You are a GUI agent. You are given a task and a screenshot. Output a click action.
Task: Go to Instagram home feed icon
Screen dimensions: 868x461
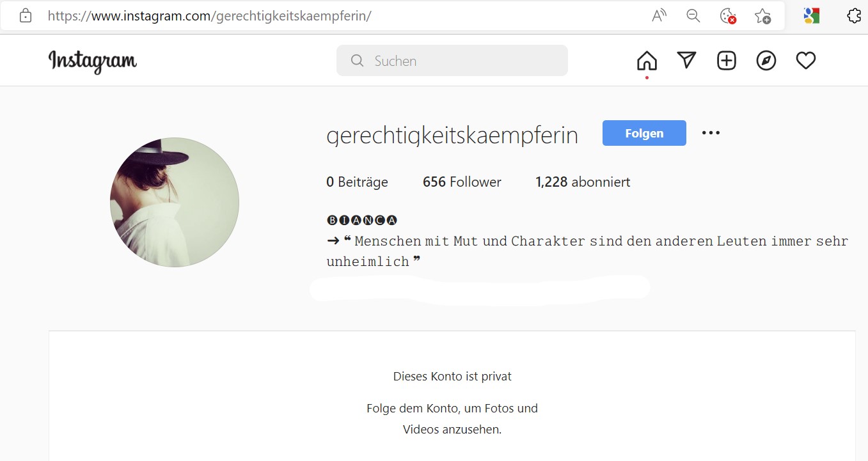(647, 61)
